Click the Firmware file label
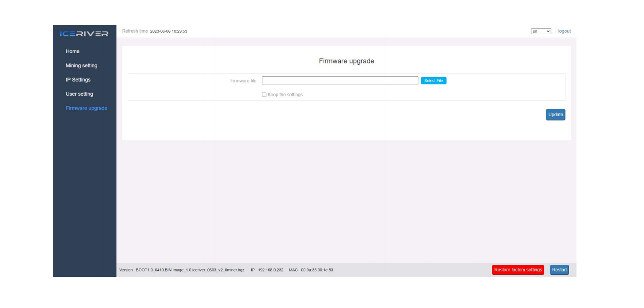This screenshot has height=308, width=644. click(243, 81)
